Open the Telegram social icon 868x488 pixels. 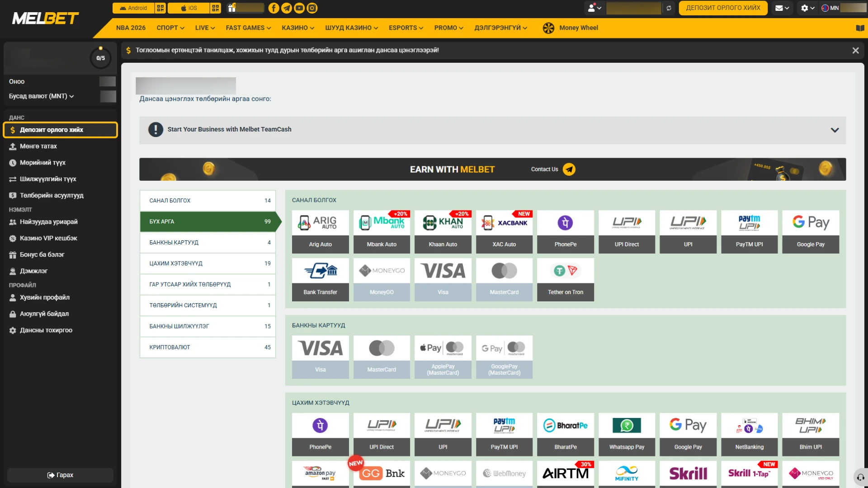[287, 8]
